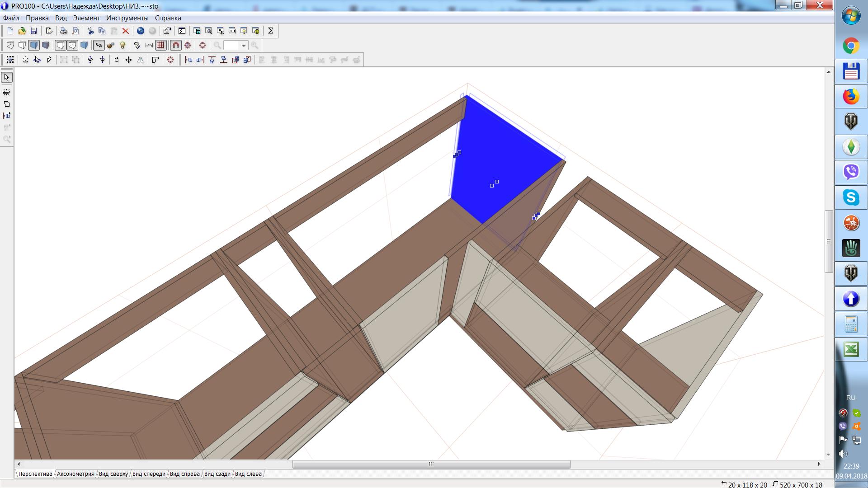The height and width of the screenshot is (488, 868).
Task: Switch to the Аксонометрия view tab
Action: pyautogui.click(x=75, y=474)
